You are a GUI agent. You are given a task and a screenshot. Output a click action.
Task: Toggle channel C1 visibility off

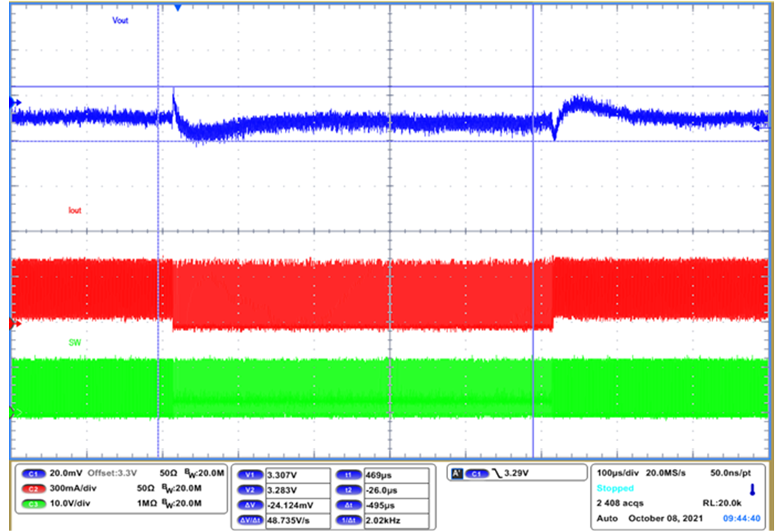[x=34, y=473]
